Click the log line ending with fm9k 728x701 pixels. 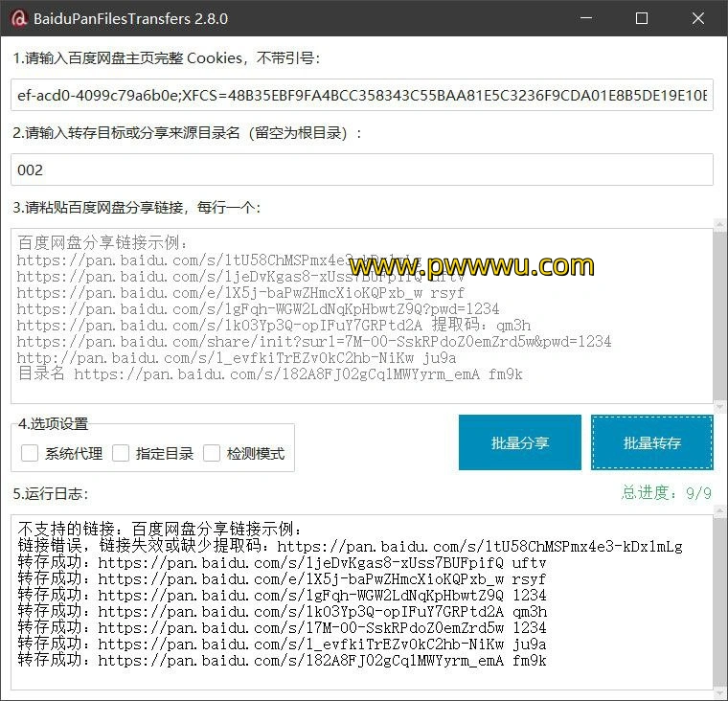point(282,660)
